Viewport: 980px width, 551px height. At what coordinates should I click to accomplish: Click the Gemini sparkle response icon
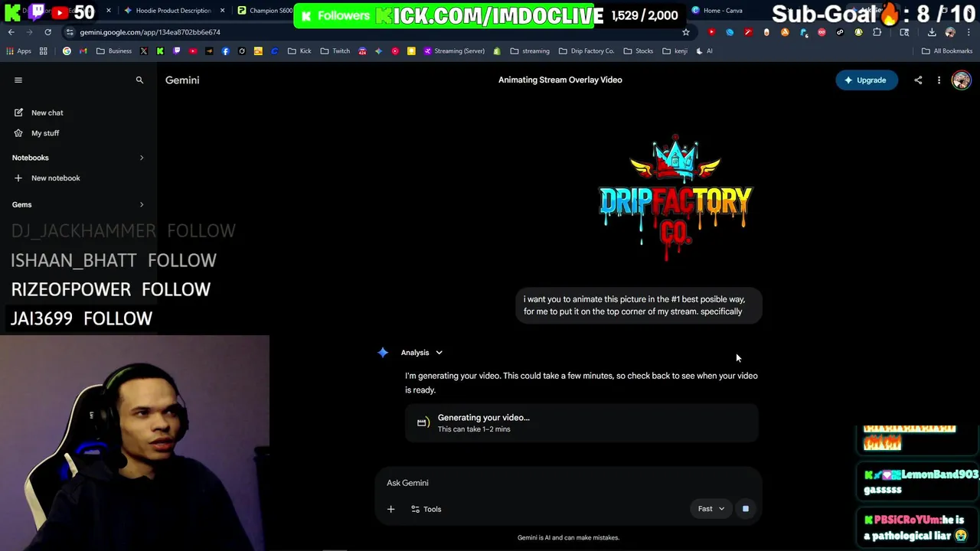(383, 353)
